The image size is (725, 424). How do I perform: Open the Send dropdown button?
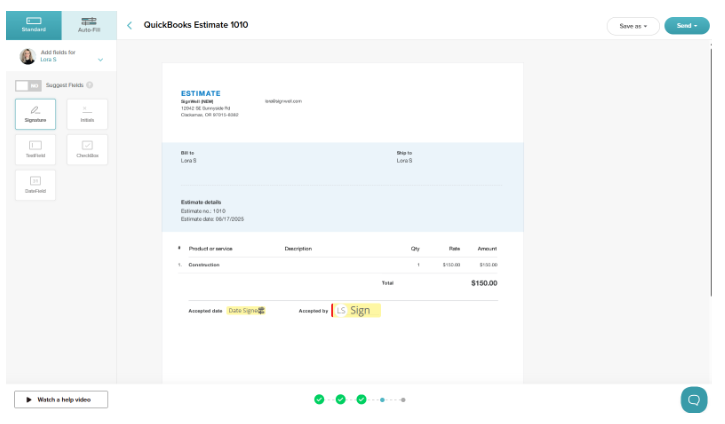(686, 26)
